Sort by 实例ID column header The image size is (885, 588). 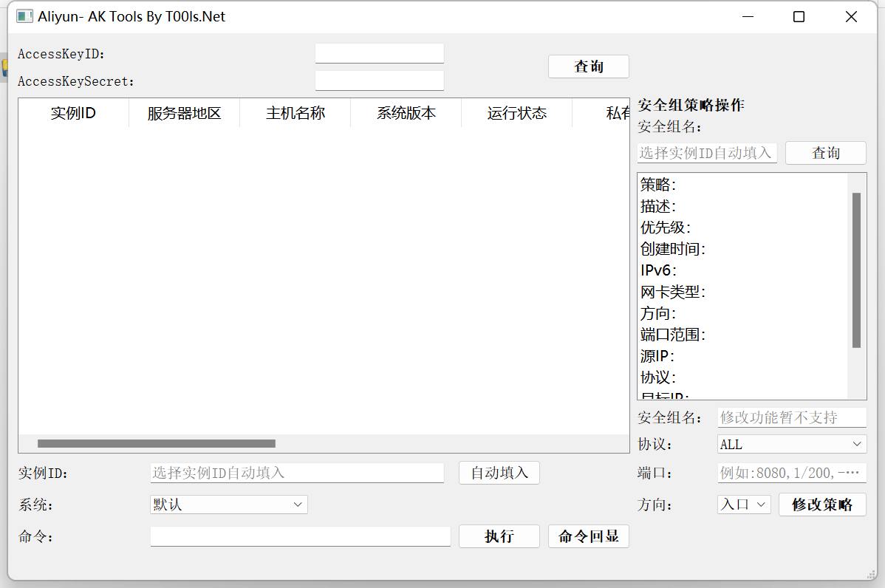point(73,113)
